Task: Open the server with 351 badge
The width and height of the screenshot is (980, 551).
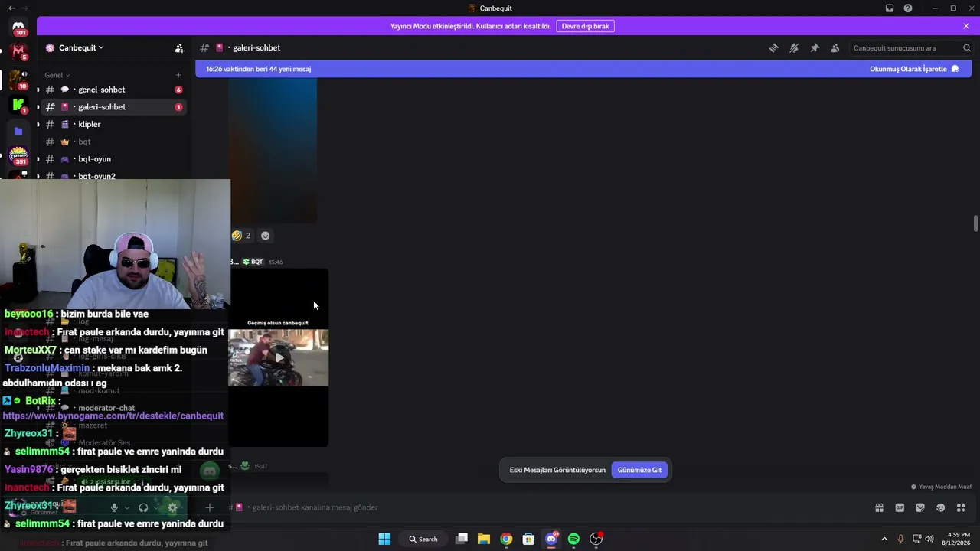Action: coord(18,156)
